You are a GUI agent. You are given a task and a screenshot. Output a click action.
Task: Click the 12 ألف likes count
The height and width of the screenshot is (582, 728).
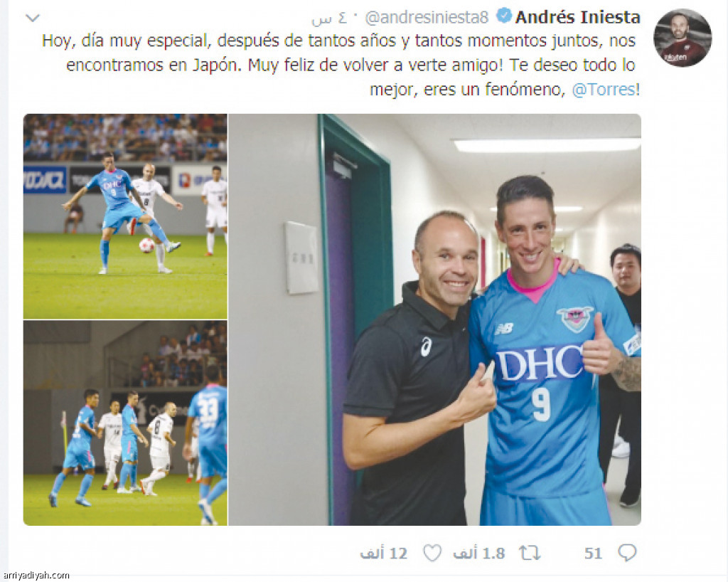pos(383,554)
